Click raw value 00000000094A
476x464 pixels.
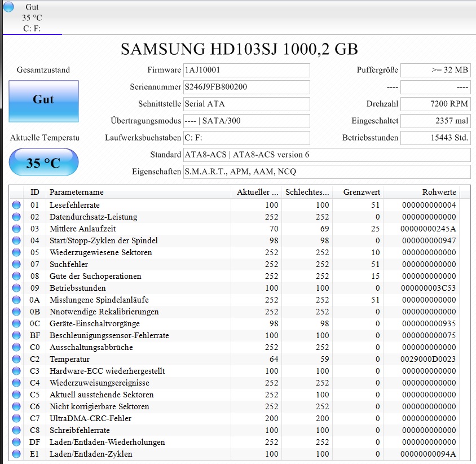click(428, 454)
